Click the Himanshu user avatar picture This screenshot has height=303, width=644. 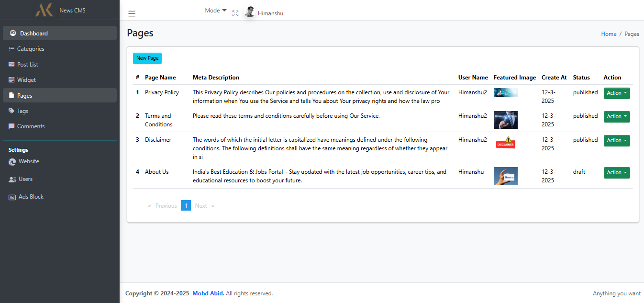(x=249, y=12)
